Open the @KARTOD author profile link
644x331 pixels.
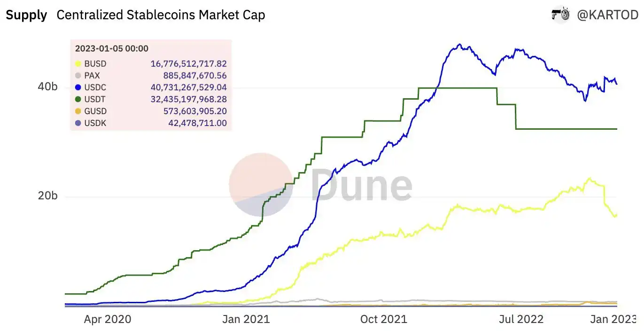click(607, 15)
